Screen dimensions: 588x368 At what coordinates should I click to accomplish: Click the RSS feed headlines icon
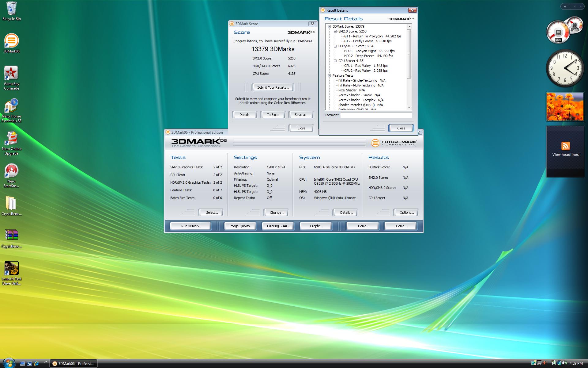tap(565, 146)
